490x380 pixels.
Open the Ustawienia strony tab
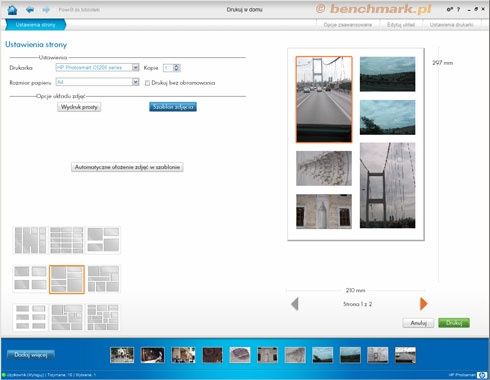[35, 25]
